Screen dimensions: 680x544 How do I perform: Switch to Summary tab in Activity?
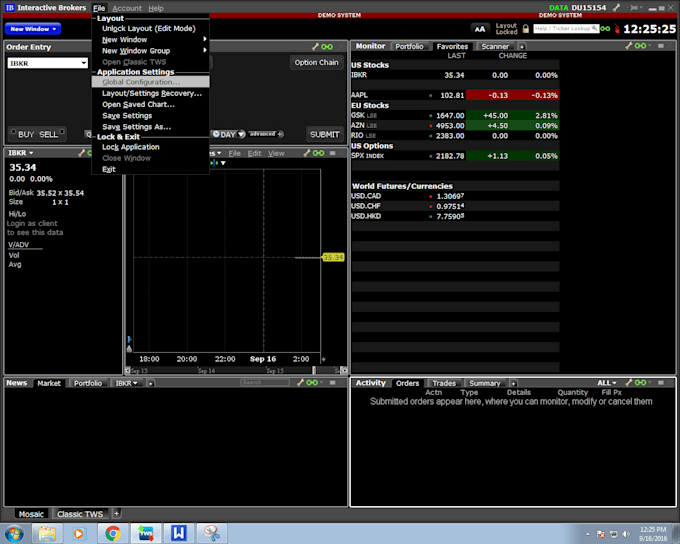484,383
